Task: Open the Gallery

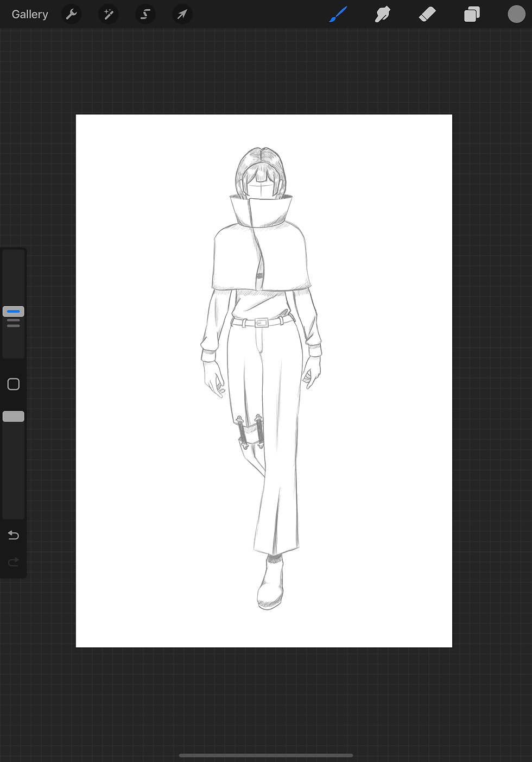Action: pyautogui.click(x=30, y=14)
